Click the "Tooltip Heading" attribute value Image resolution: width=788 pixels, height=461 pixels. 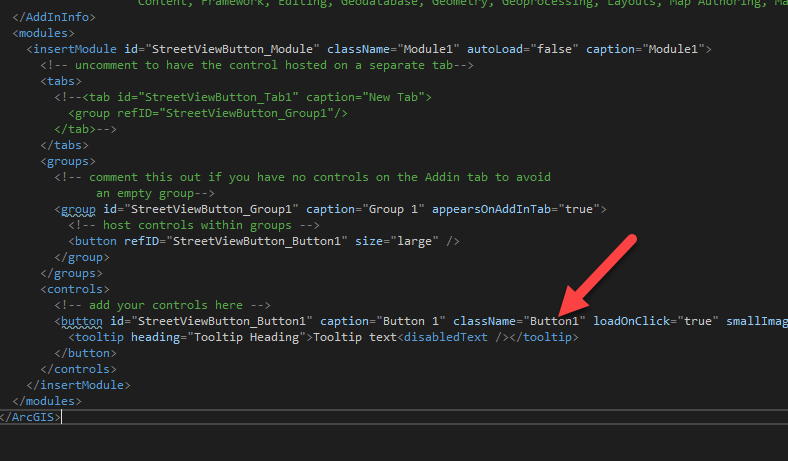point(246,337)
